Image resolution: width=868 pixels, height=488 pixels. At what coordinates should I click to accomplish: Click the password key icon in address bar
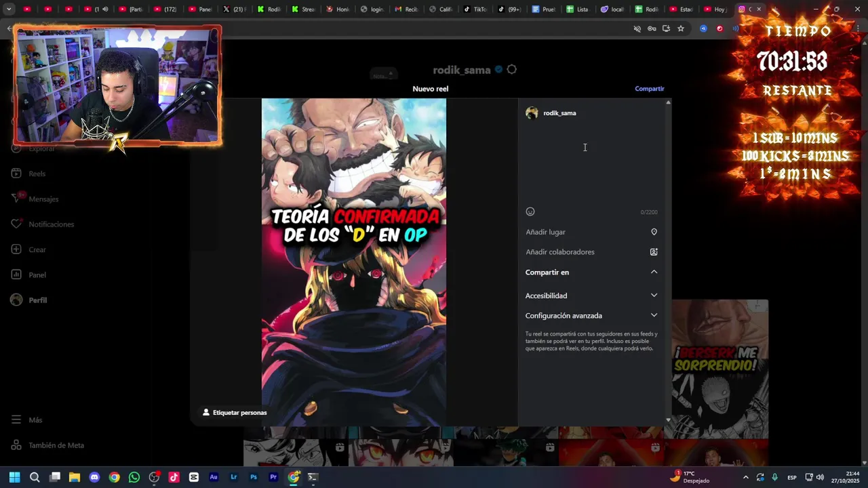[652, 28]
